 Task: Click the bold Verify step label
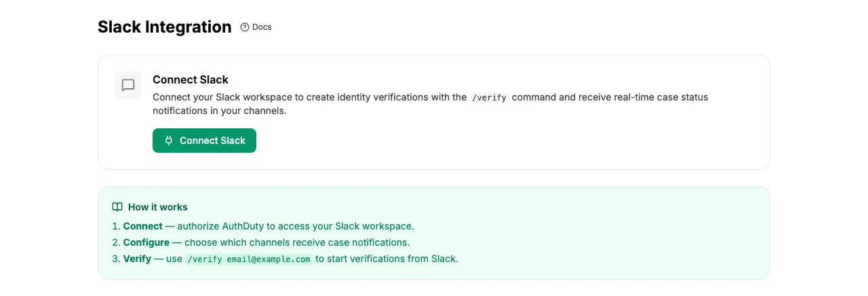click(137, 259)
